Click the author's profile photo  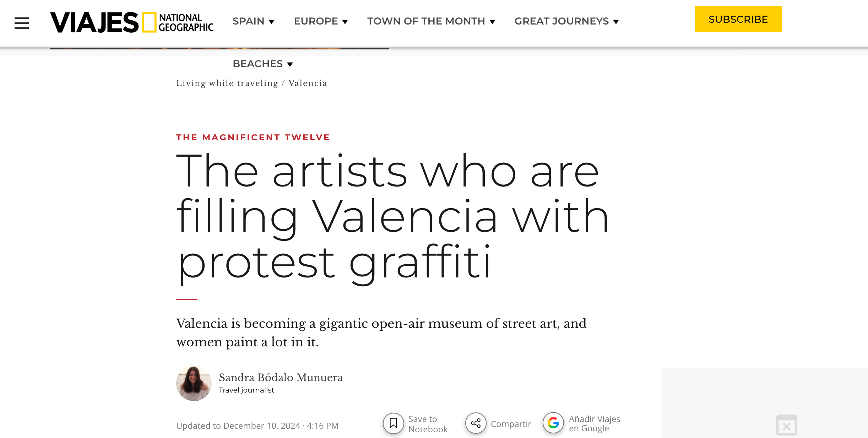tap(194, 383)
